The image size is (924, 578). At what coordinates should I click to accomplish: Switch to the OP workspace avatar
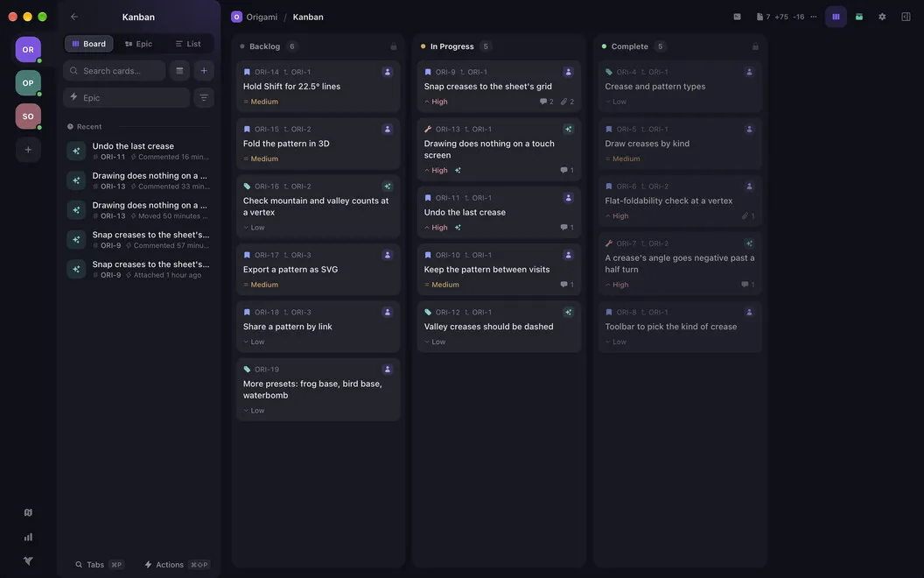[28, 83]
